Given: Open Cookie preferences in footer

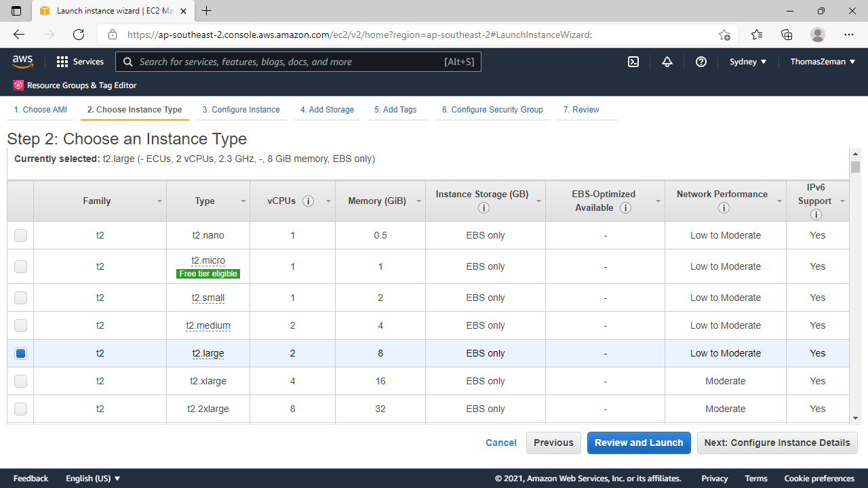Looking at the screenshot, I should [x=819, y=479].
